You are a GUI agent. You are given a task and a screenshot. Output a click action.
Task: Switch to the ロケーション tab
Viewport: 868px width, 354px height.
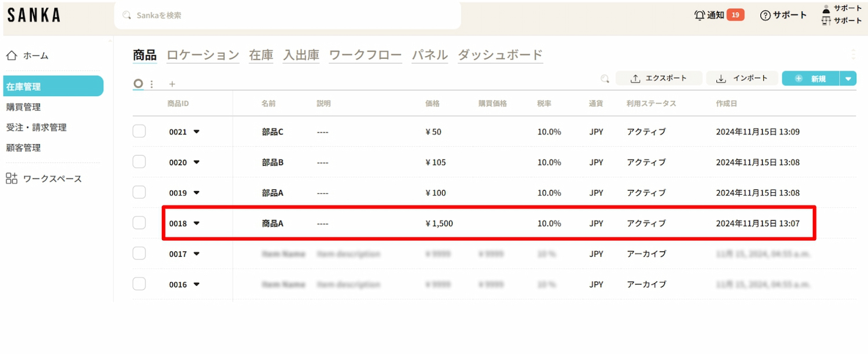[203, 55]
